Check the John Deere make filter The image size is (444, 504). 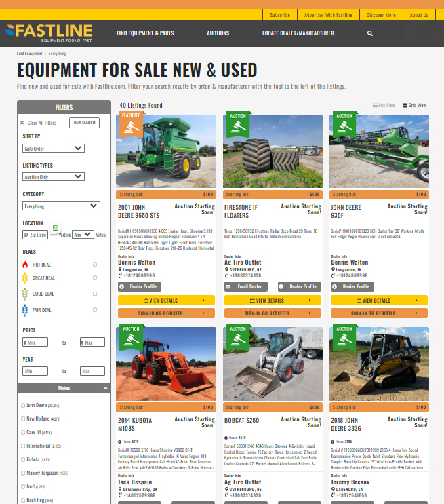pos(23,406)
